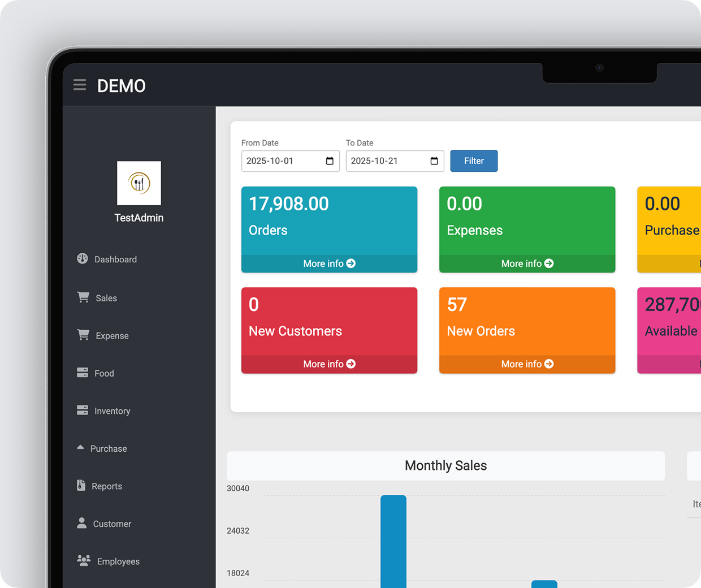Image resolution: width=701 pixels, height=588 pixels.
Task: Click the restaurant logo avatar
Action: click(139, 183)
